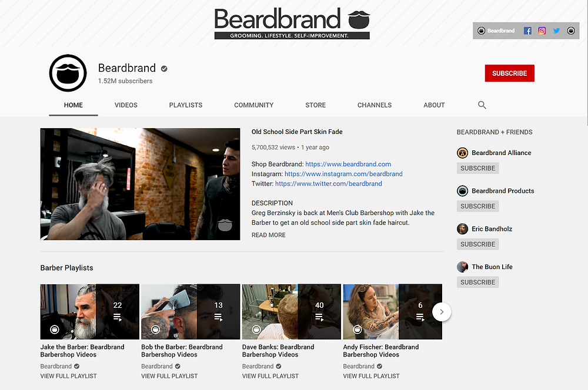Subscribe to The Buon Life
The width and height of the screenshot is (588, 390).
477,282
